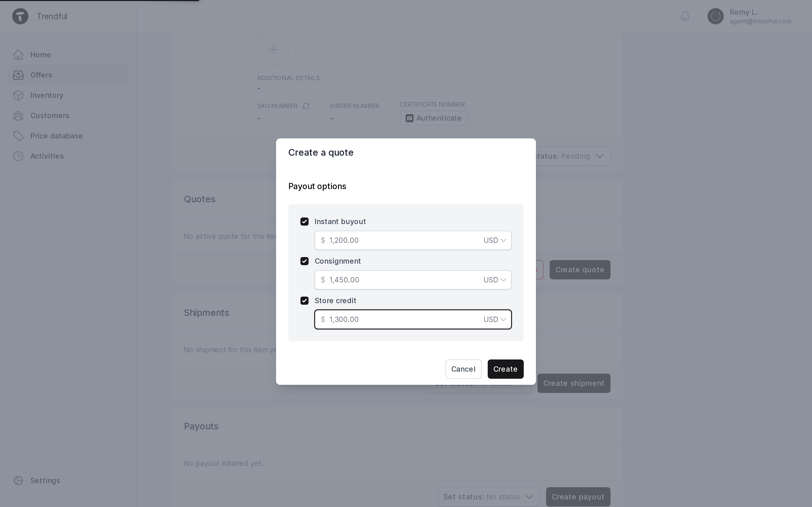Click Remy L. profile avatar

(715, 16)
